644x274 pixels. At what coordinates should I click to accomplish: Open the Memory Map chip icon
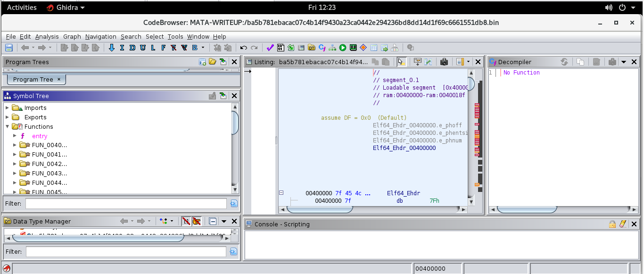coord(353,48)
